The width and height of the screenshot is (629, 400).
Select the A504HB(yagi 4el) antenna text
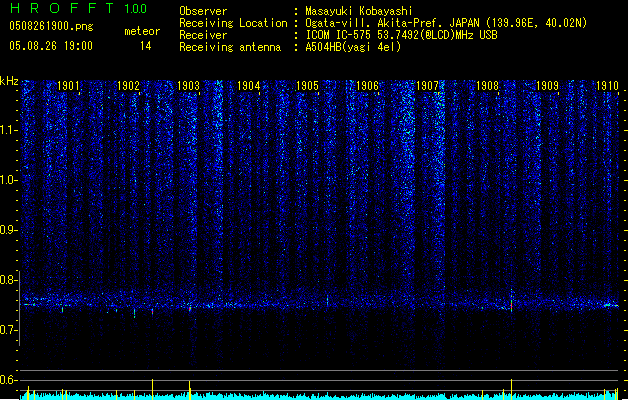point(353,47)
